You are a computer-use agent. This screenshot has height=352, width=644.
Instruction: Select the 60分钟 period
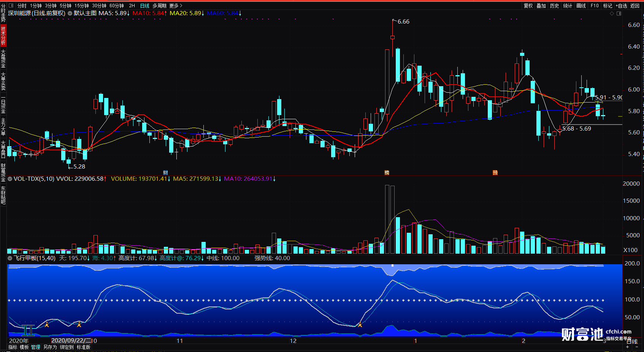click(117, 6)
